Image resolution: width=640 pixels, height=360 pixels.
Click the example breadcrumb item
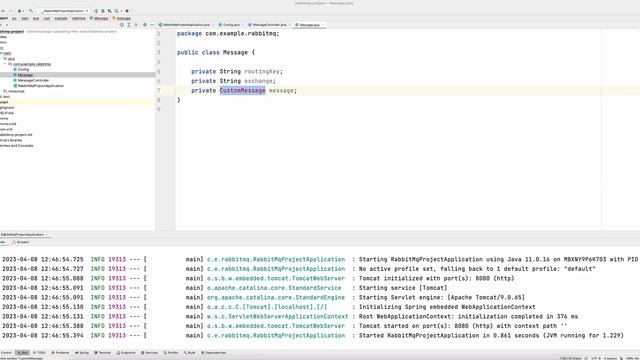[61, 18]
